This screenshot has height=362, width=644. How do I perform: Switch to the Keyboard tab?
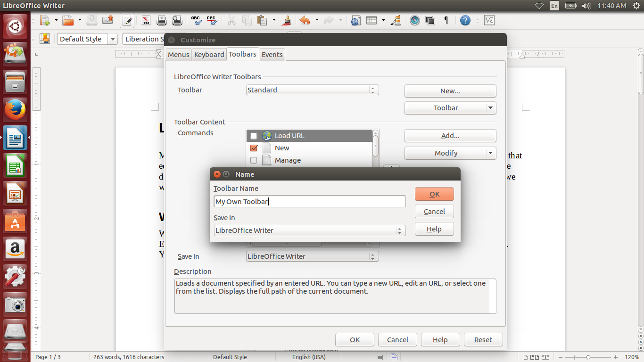(209, 55)
